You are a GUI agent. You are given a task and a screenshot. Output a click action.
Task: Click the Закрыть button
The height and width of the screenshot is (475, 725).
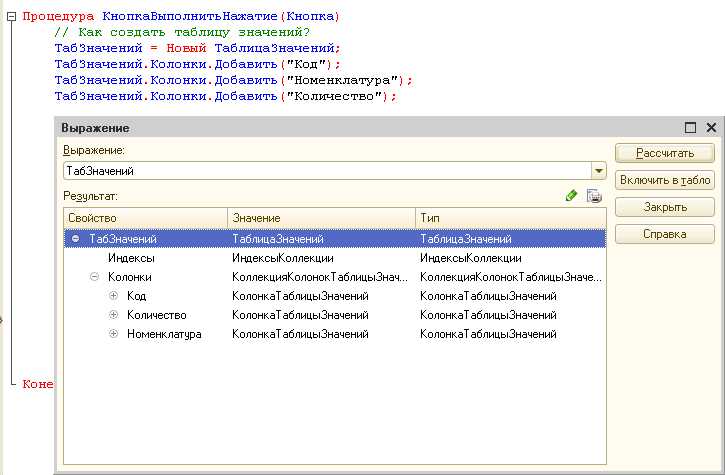point(665,207)
